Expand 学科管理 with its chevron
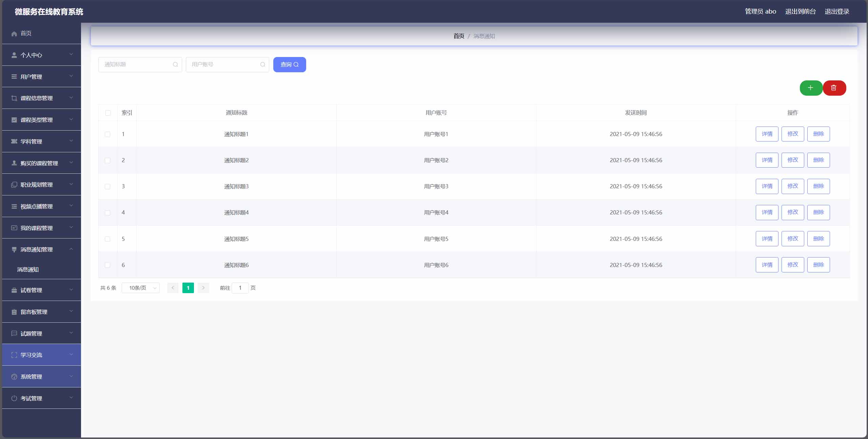The image size is (868, 439). click(71, 141)
